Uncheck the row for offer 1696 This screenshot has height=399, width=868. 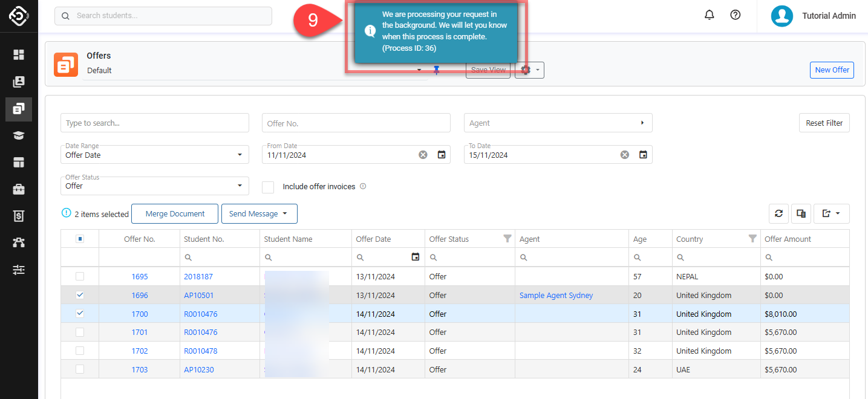pos(80,295)
